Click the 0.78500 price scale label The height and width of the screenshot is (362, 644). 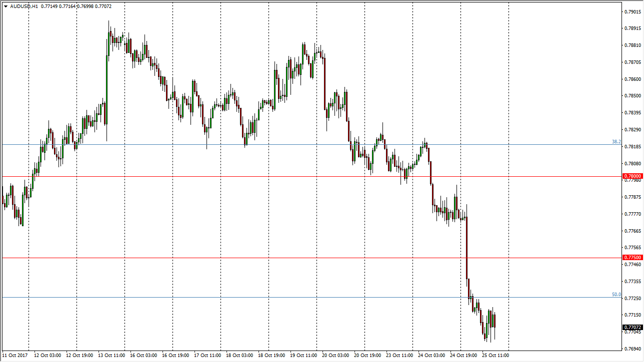pos(632,96)
